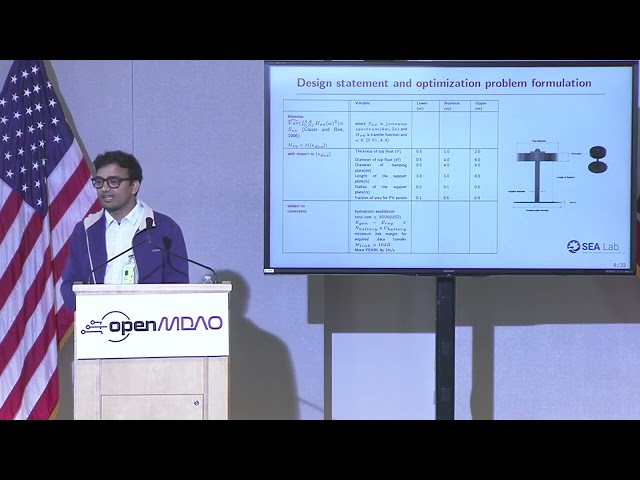Click the dark 3D buoy render on the slide
The image size is (640, 480).
(x=598, y=159)
